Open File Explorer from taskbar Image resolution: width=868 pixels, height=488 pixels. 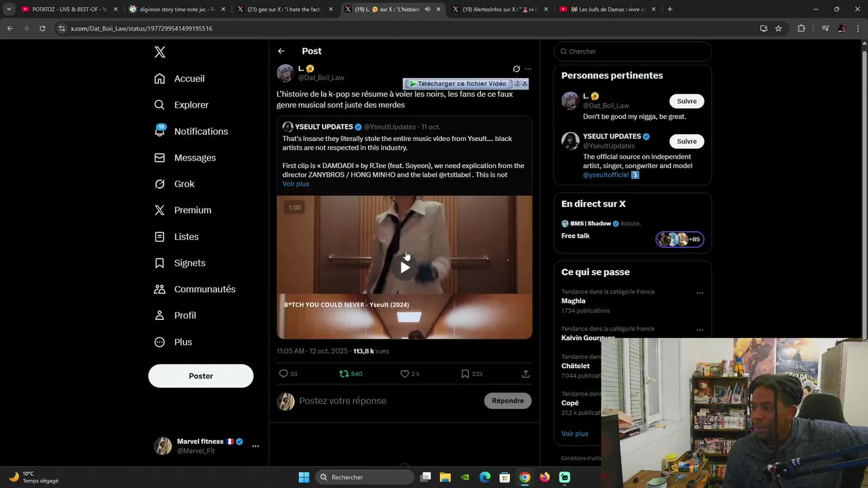[446, 477]
